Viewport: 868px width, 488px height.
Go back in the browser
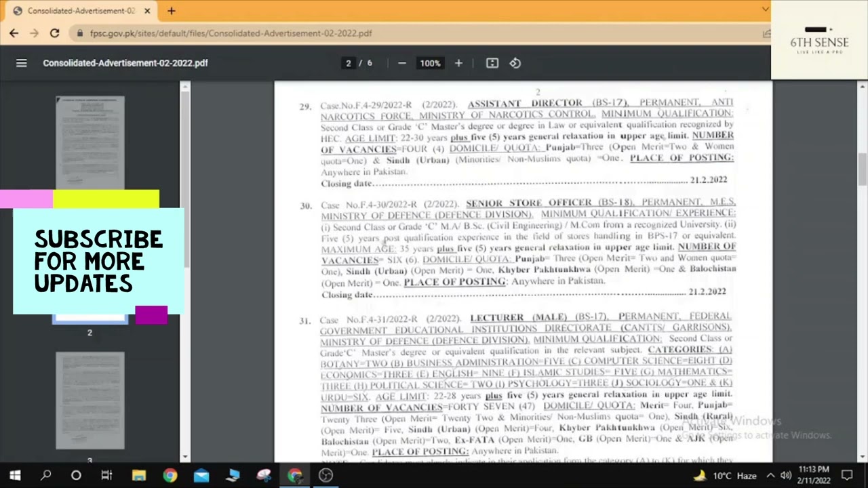(x=14, y=33)
